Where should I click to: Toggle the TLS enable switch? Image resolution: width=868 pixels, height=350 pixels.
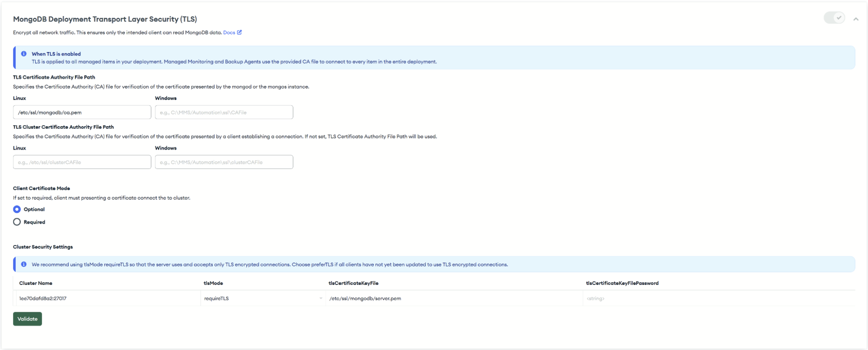(834, 18)
